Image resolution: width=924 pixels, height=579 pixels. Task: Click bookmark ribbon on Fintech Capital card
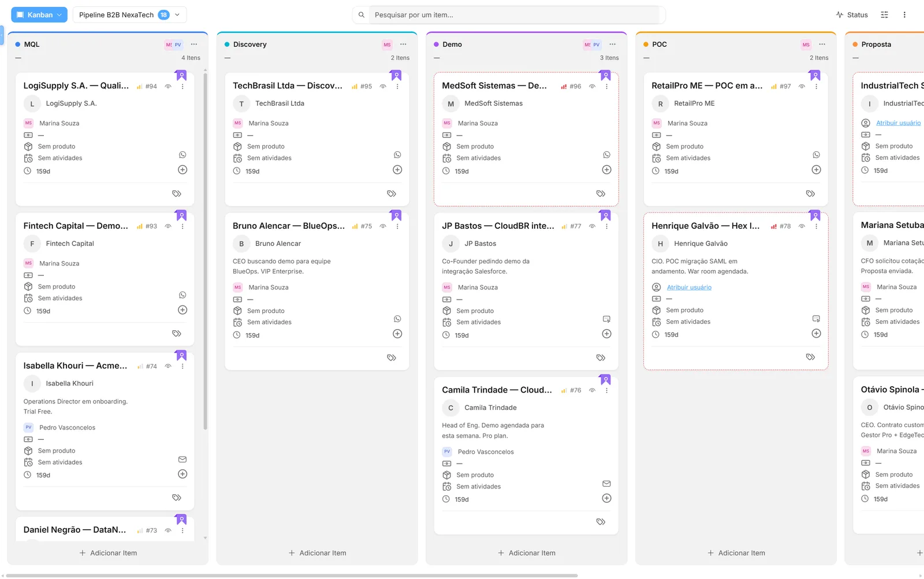[181, 216]
